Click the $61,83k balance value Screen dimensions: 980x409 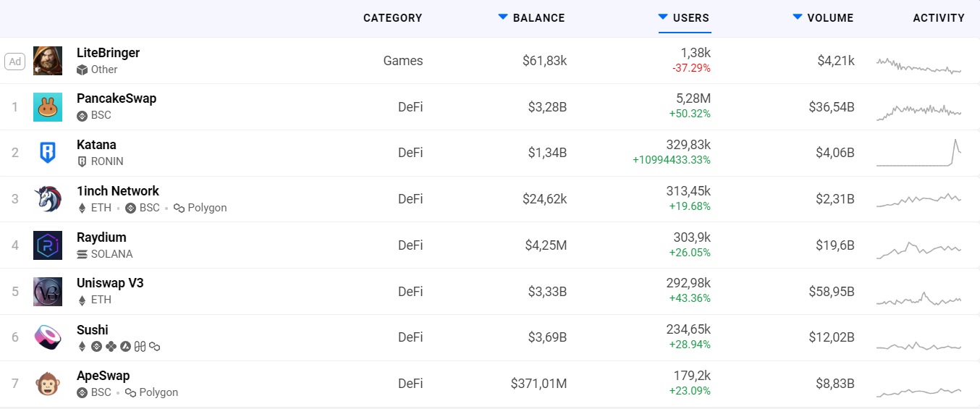(544, 61)
